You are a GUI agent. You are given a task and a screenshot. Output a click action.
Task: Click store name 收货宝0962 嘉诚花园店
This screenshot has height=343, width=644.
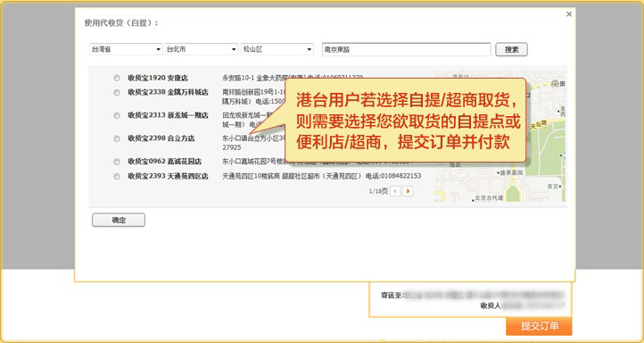click(x=164, y=162)
